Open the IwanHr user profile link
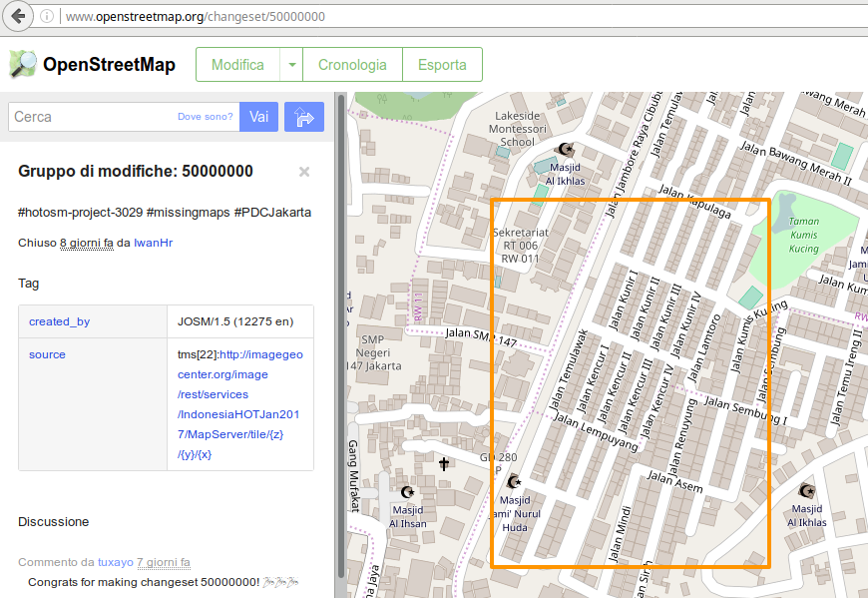The width and height of the screenshot is (868, 598). pyautogui.click(x=153, y=243)
